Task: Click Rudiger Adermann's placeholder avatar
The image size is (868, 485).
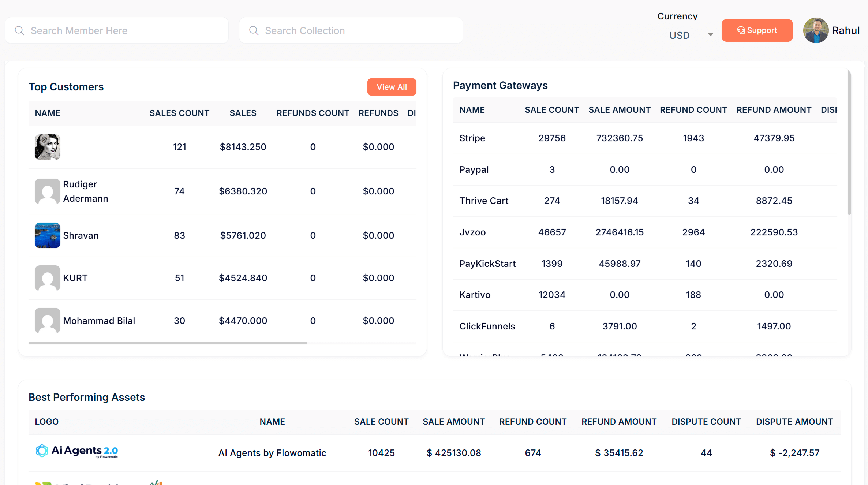Action: coord(47,191)
